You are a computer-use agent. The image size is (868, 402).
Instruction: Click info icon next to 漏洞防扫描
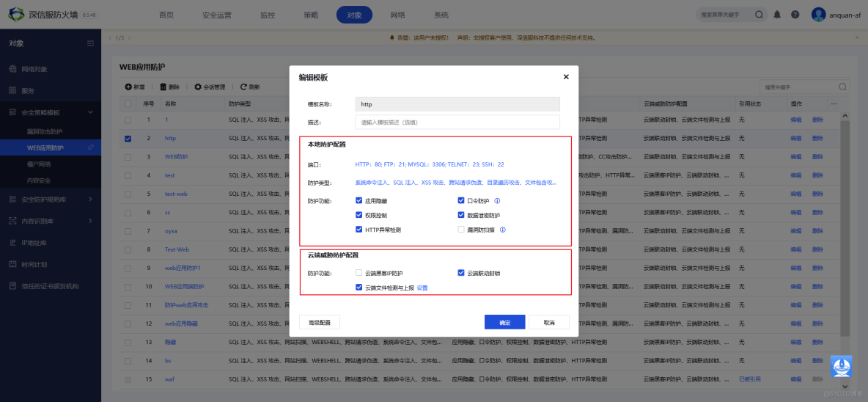tap(503, 229)
